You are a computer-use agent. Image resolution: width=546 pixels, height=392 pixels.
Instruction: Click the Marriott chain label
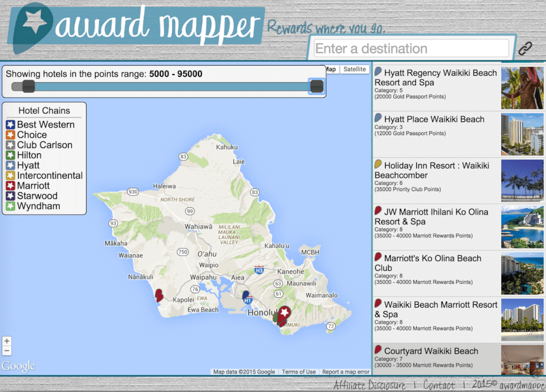(x=34, y=186)
